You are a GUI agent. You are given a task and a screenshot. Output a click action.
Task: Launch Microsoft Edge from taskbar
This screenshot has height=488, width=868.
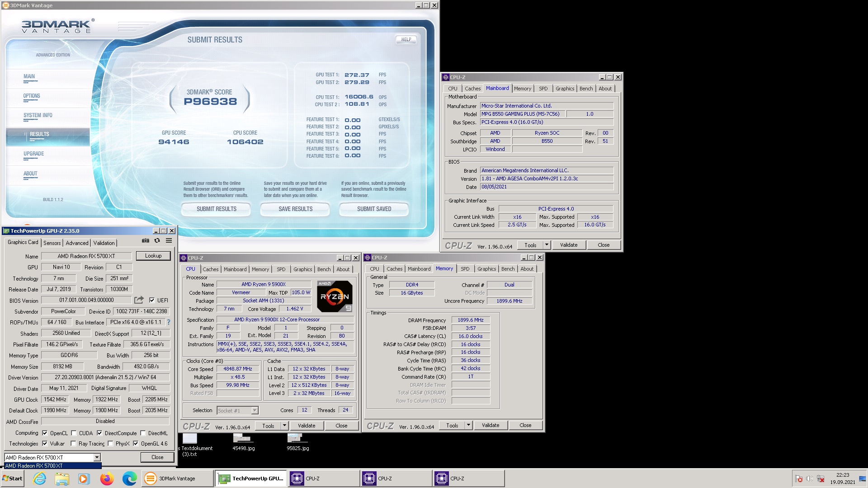129,479
